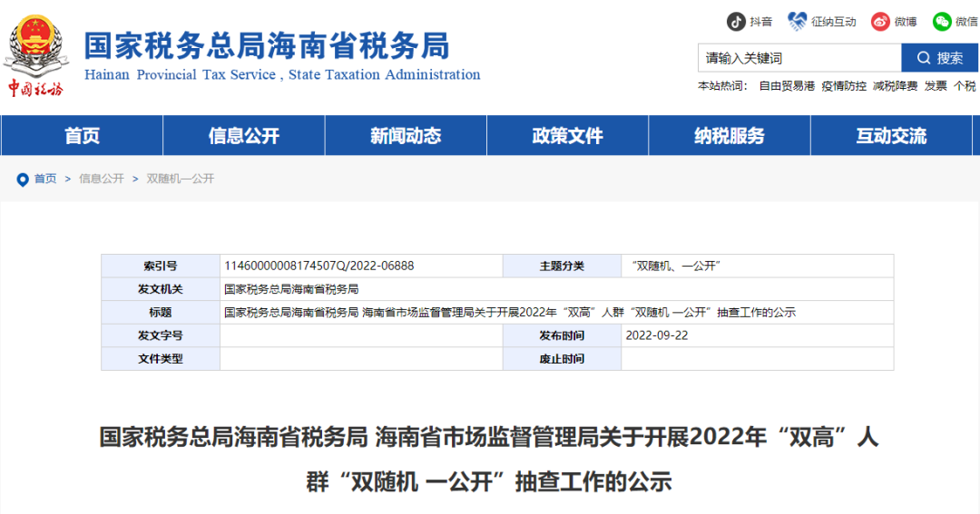Click the breadcrumb location pin icon
Screen dimensions: 980x514
23,179
